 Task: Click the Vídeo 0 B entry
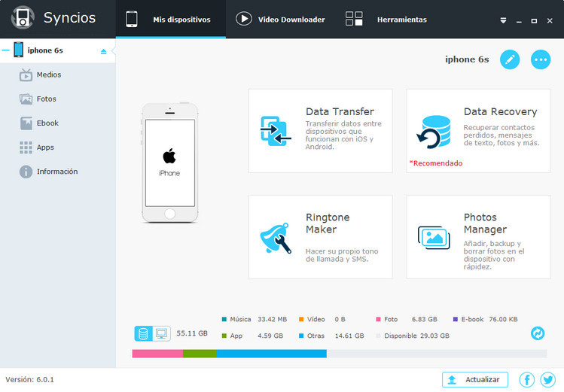tap(322, 319)
